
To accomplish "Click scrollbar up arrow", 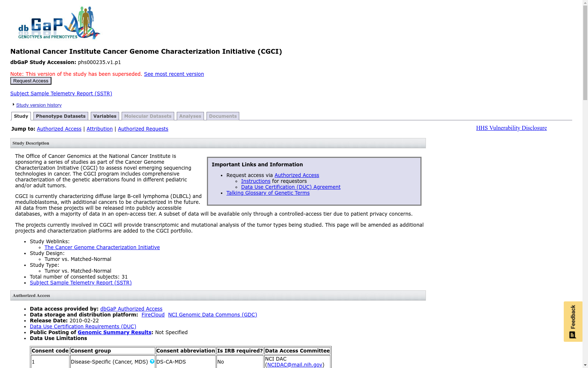I will click(x=585, y=3).
